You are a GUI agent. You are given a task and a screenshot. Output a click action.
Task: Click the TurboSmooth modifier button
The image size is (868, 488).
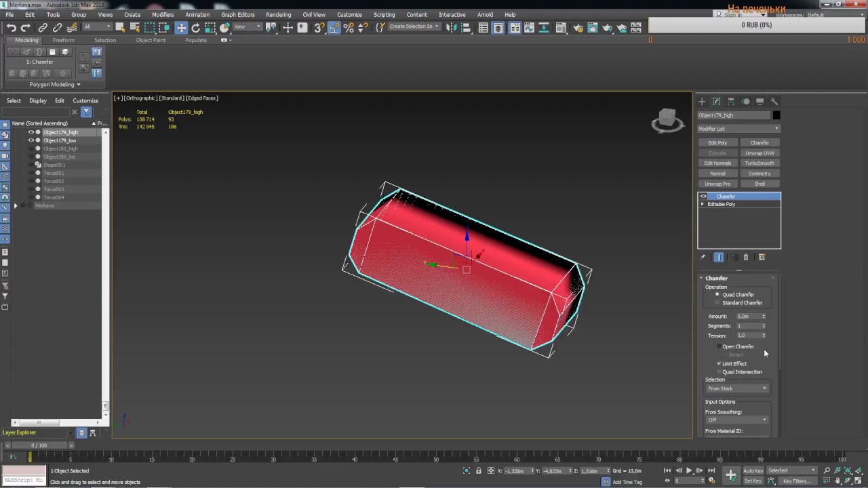point(759,163)
